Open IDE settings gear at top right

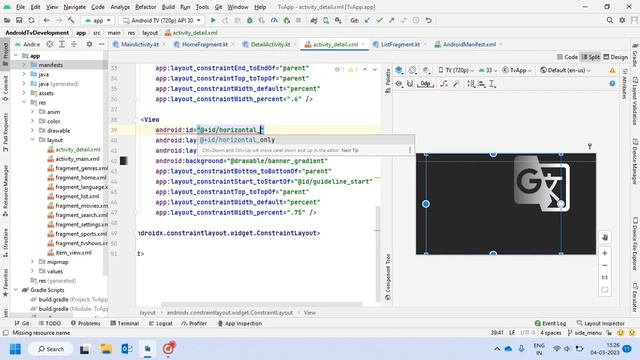(622, 20)
